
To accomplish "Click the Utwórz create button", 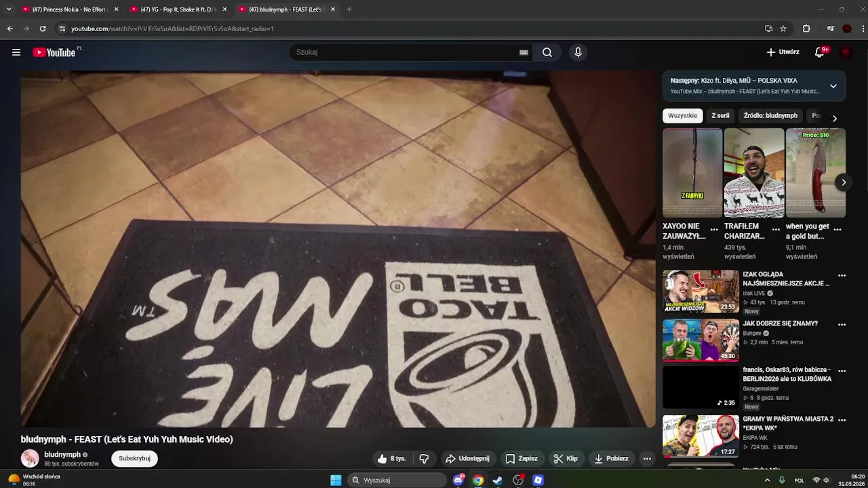I will 783,52.
